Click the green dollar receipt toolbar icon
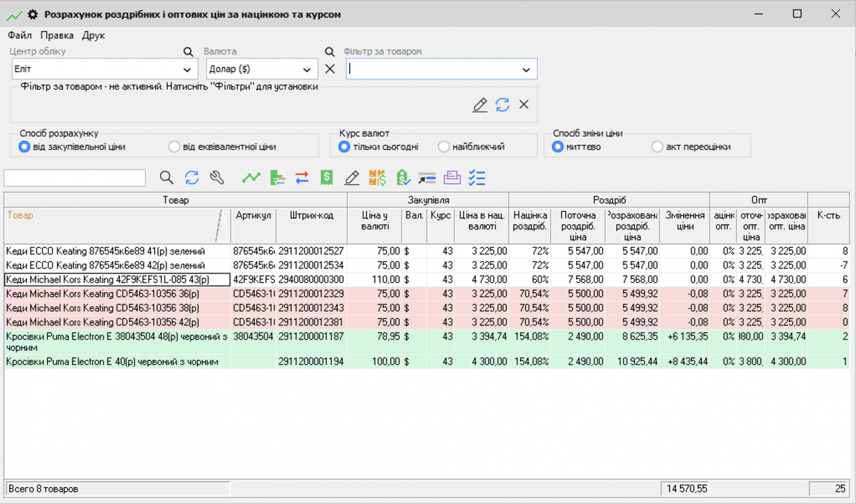The image size is (856, 504). click(326, 178)
